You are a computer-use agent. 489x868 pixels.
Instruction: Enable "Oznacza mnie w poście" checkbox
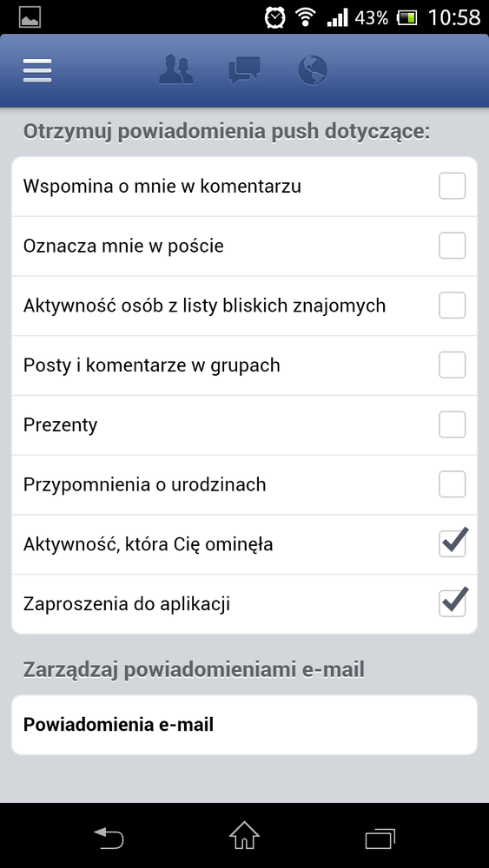click(x=452, y=246)
